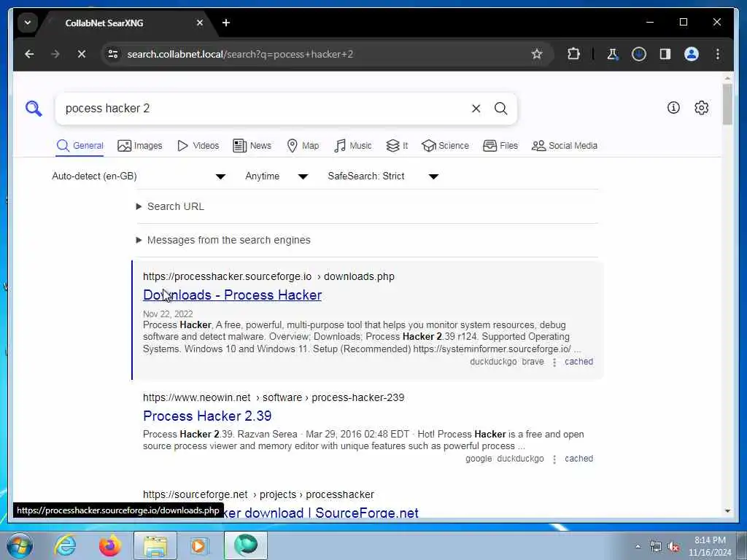Open the tab search dropdown arrow
This screenshot has height=560, width=747.
28,23
